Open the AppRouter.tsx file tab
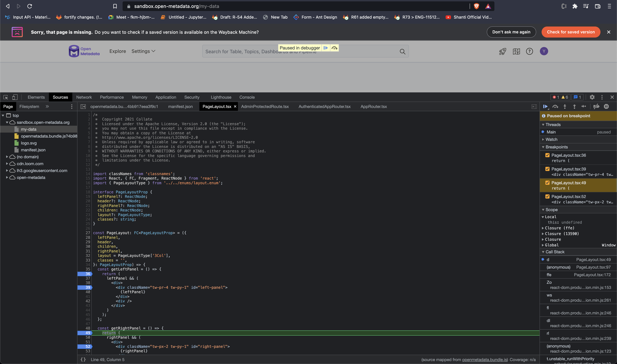The height and width of the screenshot is (364, 617). pyautogui.click(x=373, y=106)
